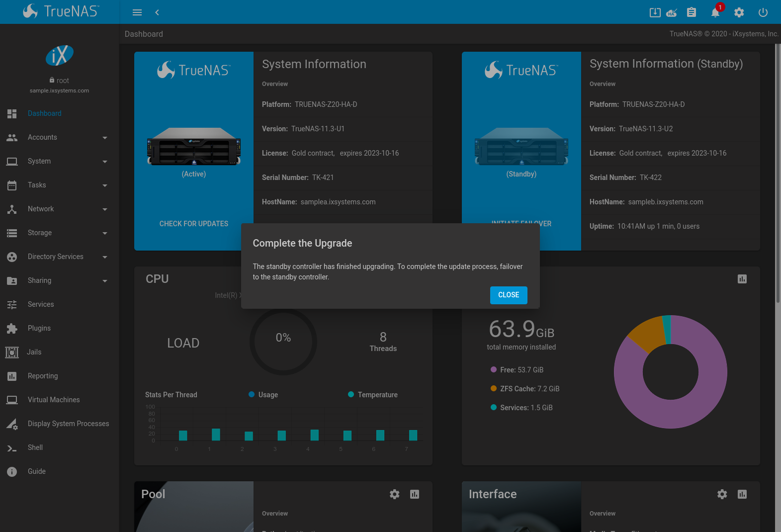Close the Complete the Upgrade dialog

(509, 295)
